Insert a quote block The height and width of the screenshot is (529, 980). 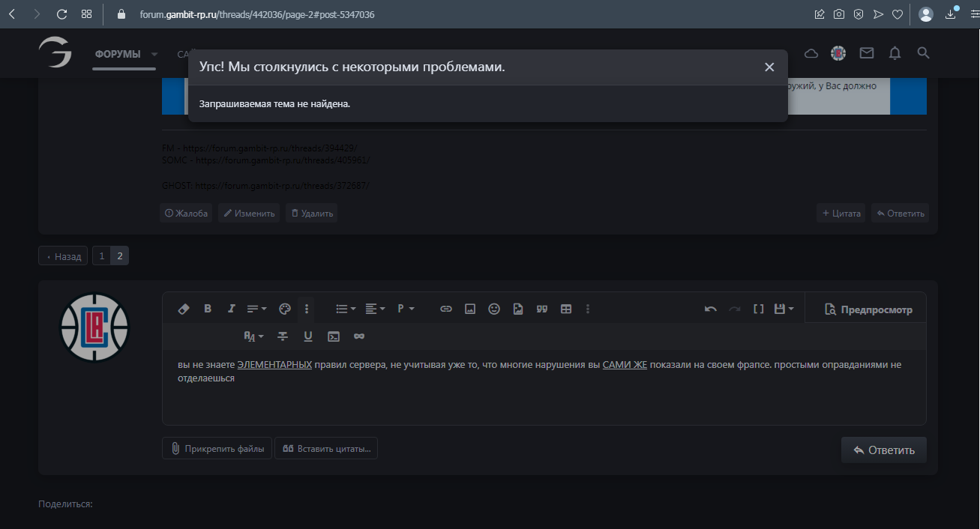tap(542, 309)
